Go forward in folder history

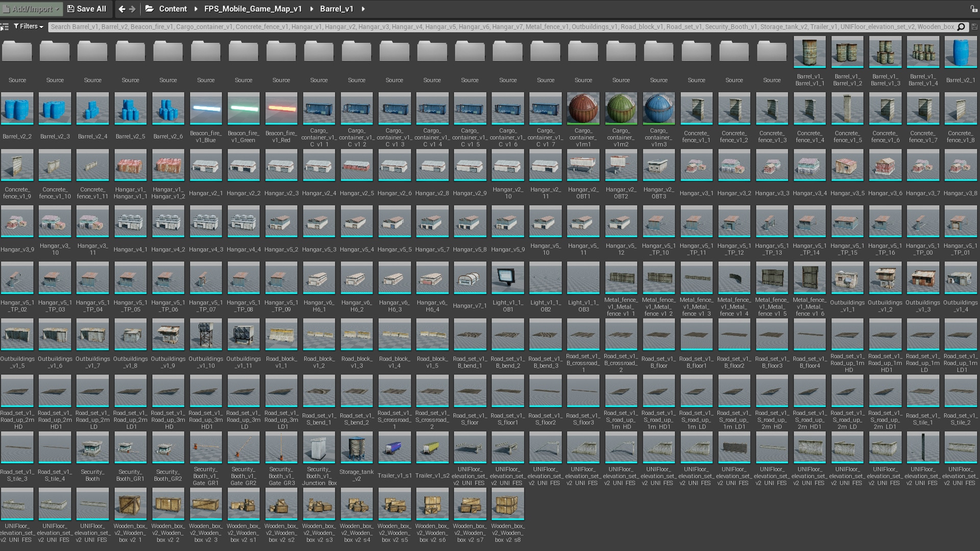pyautogui.click(x=133, y=9)
